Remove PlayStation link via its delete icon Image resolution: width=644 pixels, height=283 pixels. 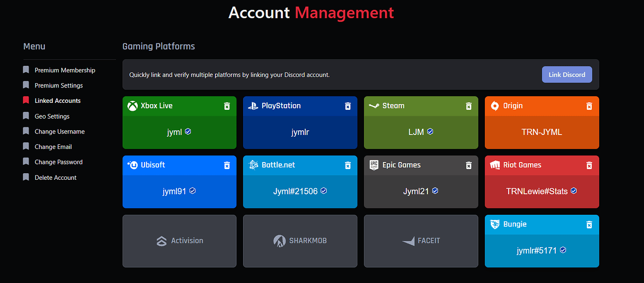[348, 106]
